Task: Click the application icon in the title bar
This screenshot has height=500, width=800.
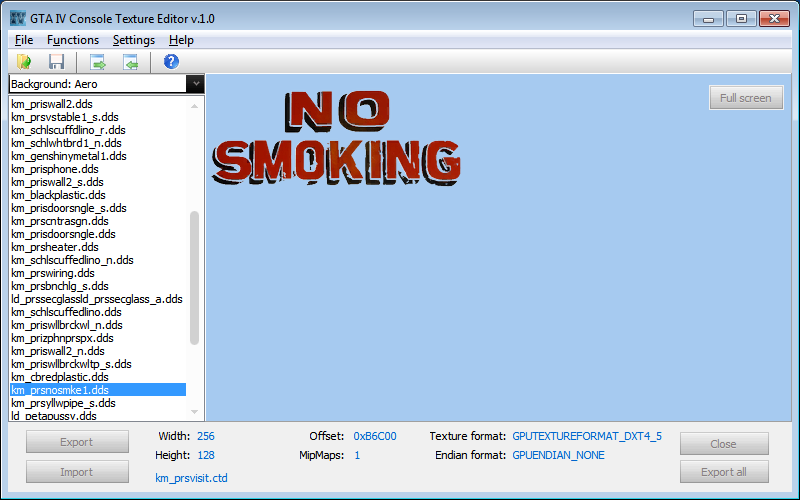Action: point(18,18)
